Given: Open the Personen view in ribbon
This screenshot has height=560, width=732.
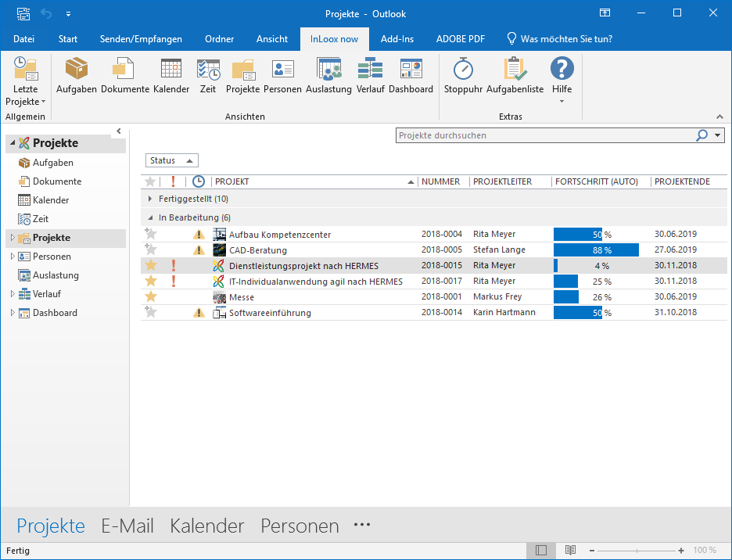Looking at the screenshot, I should [282, 76].
